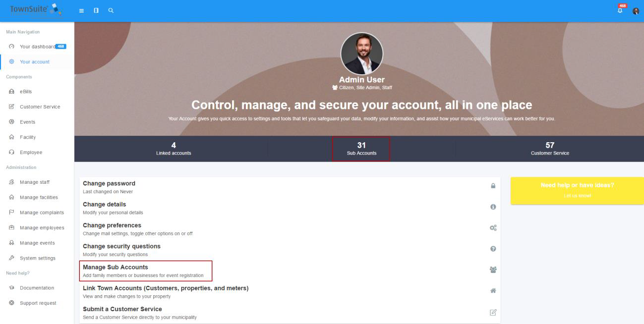The height and width of the screenshot is (324, 644).
Task: Open Change password option
Action: (290, 187)
